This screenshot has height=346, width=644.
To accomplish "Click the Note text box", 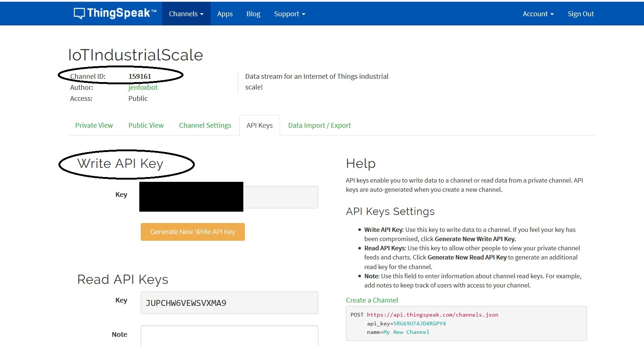I will pyautogui.click(x=229, y=335).
